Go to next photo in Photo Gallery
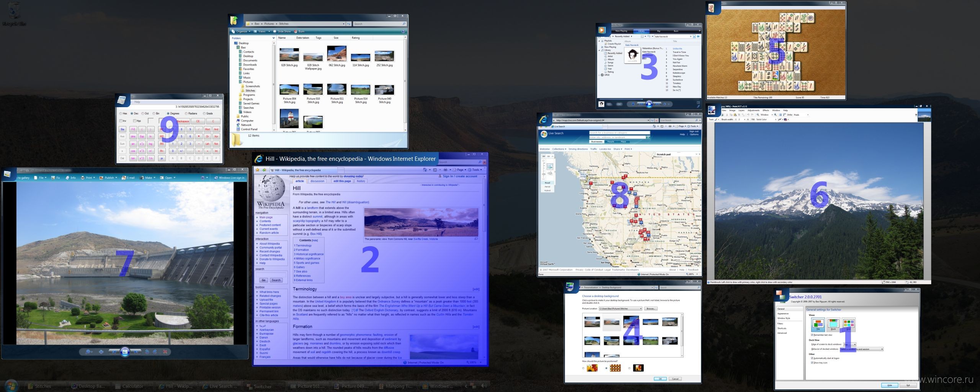Screen dimensions: 980x392 pos(136,351)
